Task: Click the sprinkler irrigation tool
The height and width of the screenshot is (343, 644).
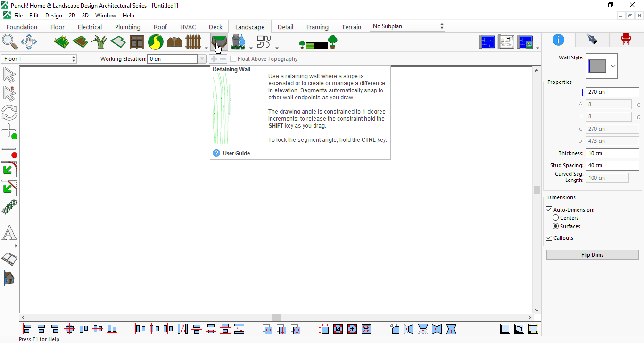Action: coord(239,42)
